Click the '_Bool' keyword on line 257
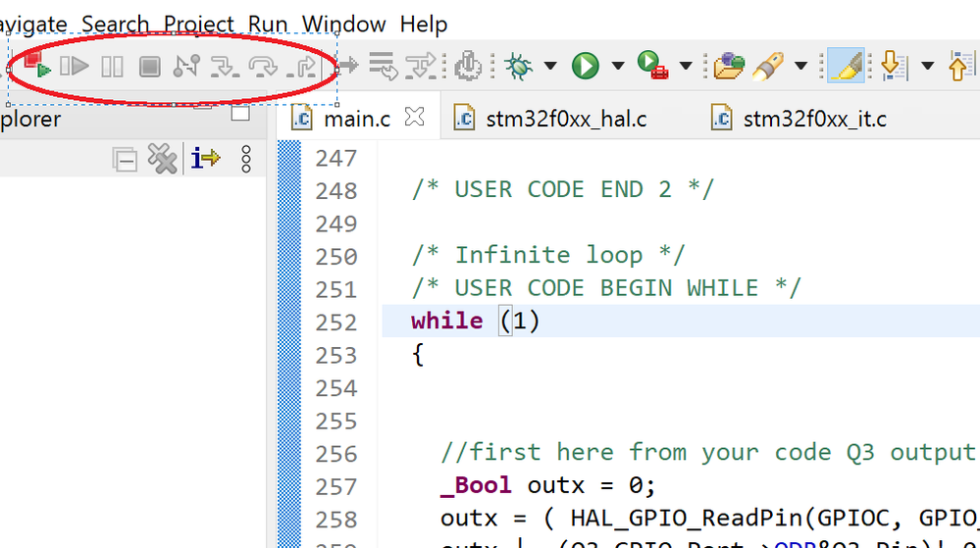The height and width of the screenshot is (548, 980). pyautogui.click(x=476, y=485)
